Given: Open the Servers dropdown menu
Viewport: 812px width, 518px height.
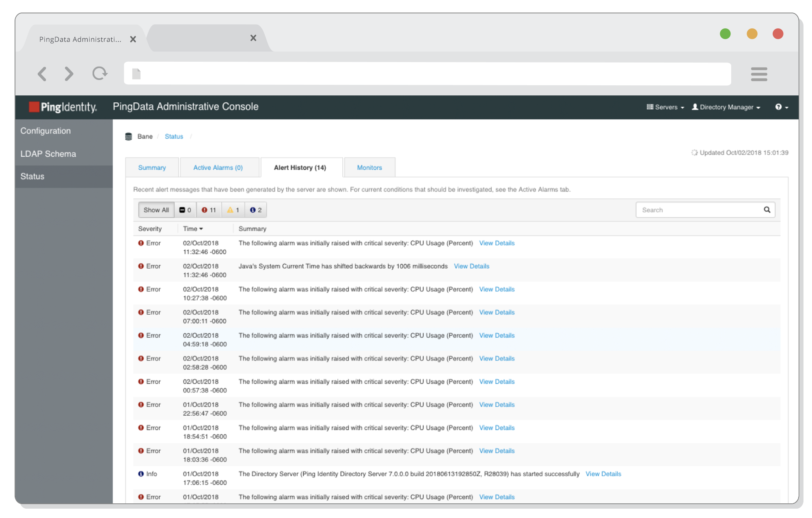Looking at the screenshot, I should point(665,107).
